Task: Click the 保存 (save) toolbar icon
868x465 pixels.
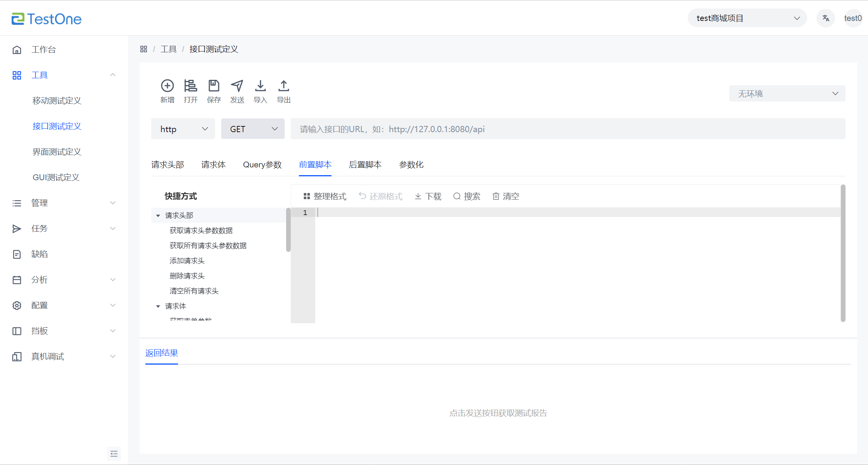Action: 214,86
